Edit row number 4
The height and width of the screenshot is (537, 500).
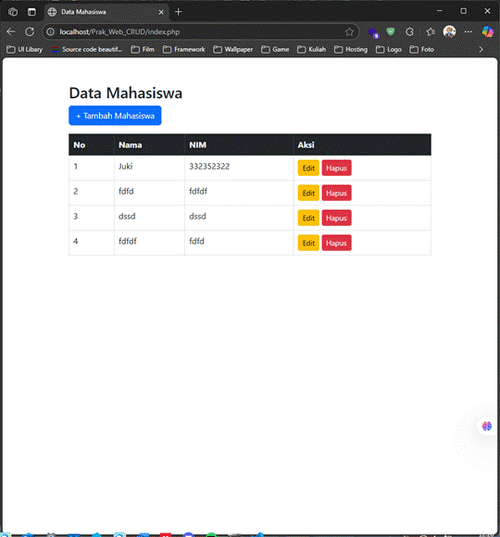tap(308, 243)
